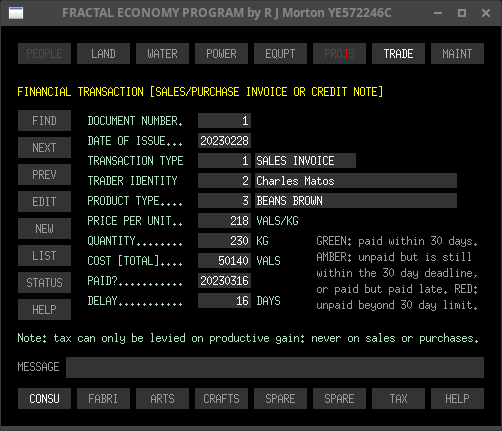Viewport: 502px width, 431px height.
Task: Click the BEANS BROWN product field
Action: (356, 200)
